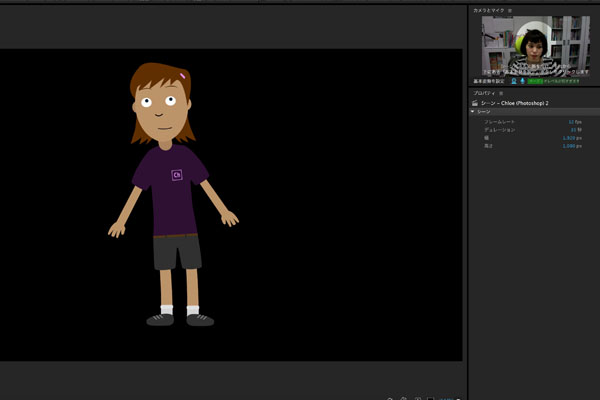600x400 pixels.
Task: Select the プロパティ panel tab
Action: coord(484,93)
